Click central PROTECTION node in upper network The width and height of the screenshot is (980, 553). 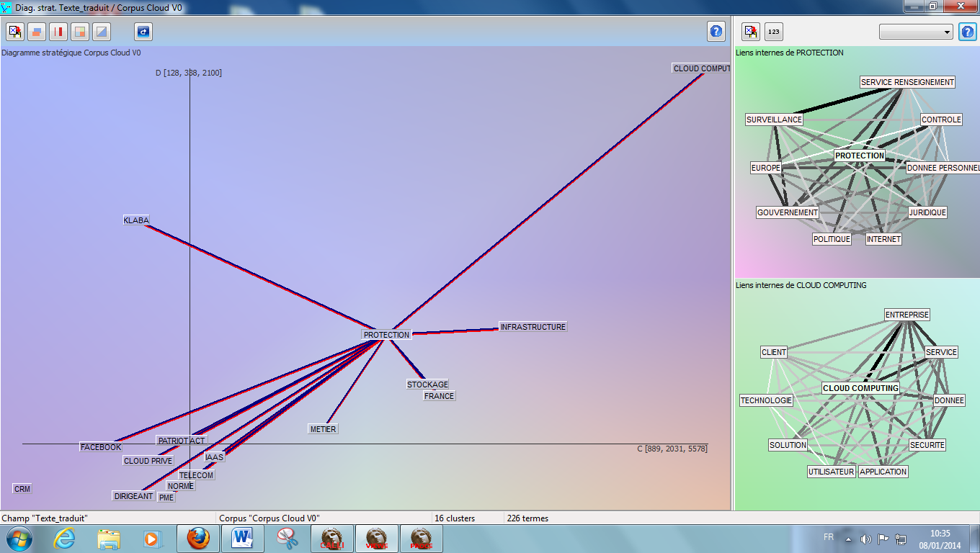(x=860, y=156)
